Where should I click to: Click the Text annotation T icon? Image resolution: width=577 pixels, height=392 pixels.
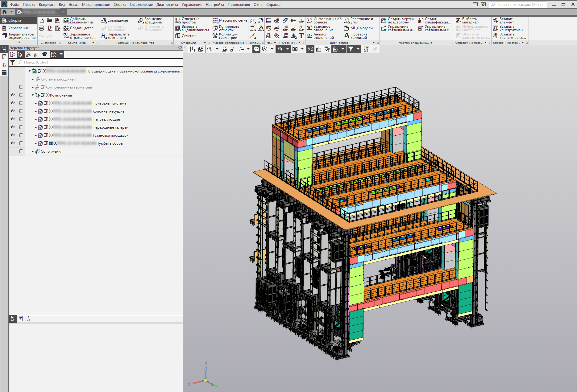point(301,36)
